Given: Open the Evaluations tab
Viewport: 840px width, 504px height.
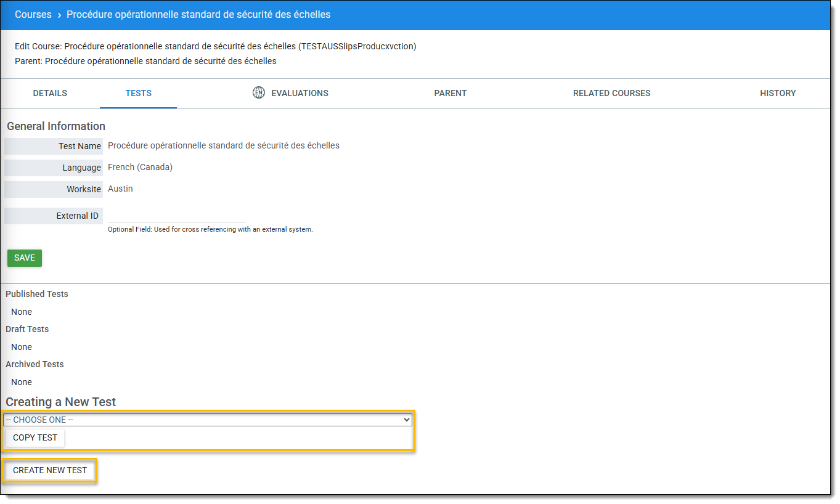Looking at the screenshot, I should [300, 93].
